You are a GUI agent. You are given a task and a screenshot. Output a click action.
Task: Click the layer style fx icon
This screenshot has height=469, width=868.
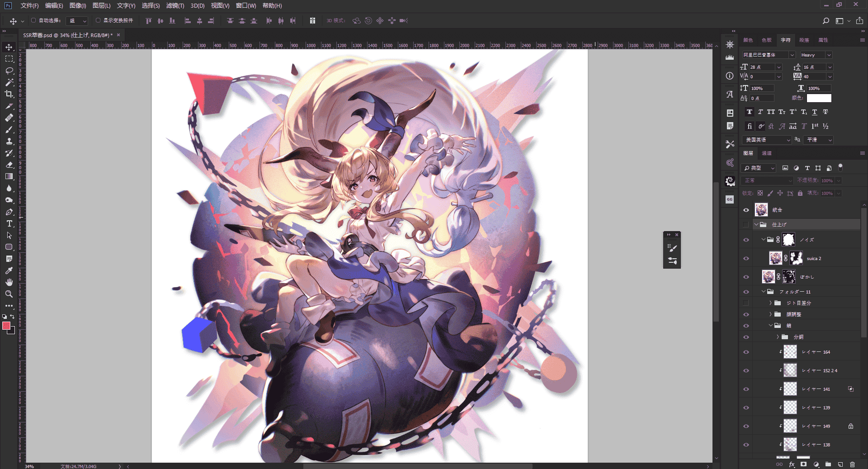(792, 464)
